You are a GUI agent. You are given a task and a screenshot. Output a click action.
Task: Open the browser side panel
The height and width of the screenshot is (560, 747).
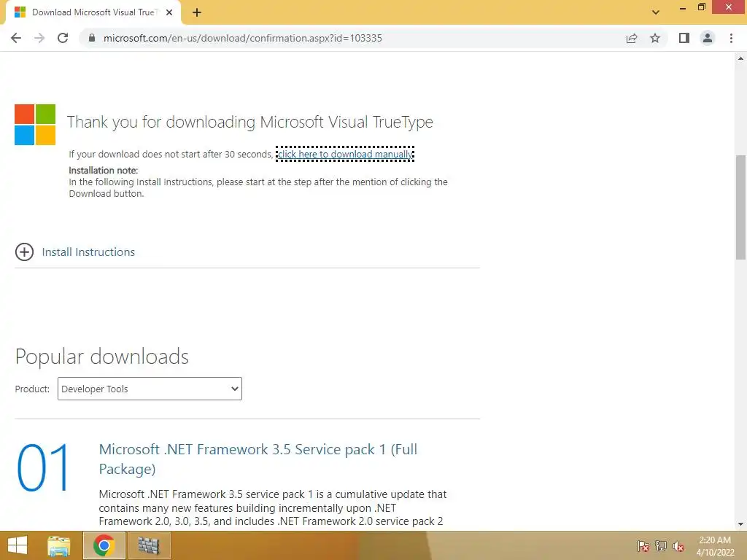coord(684,38)
